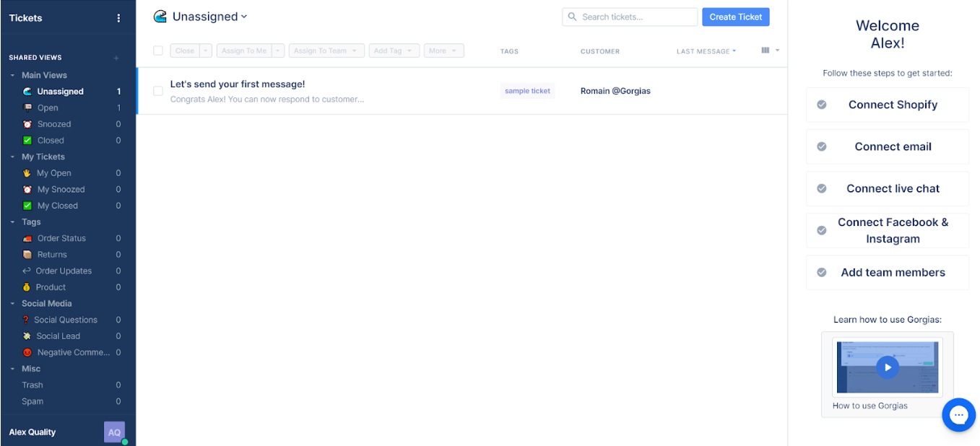Play the How to use Gorgias video
Image resolution: width=980 pixels, height=446 pixels.
[887, 367]
